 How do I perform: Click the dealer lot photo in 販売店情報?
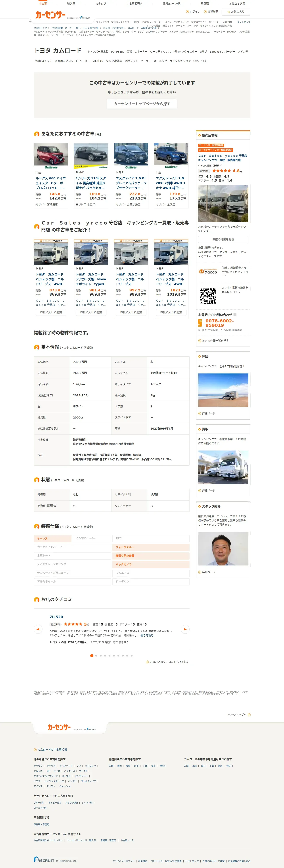(x=223, y=203)
